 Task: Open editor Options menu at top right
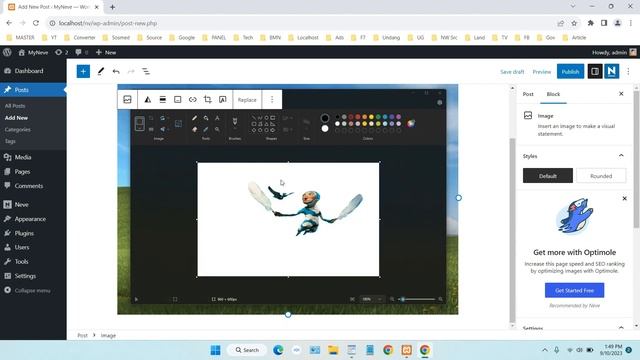click(x=628, y=71)
